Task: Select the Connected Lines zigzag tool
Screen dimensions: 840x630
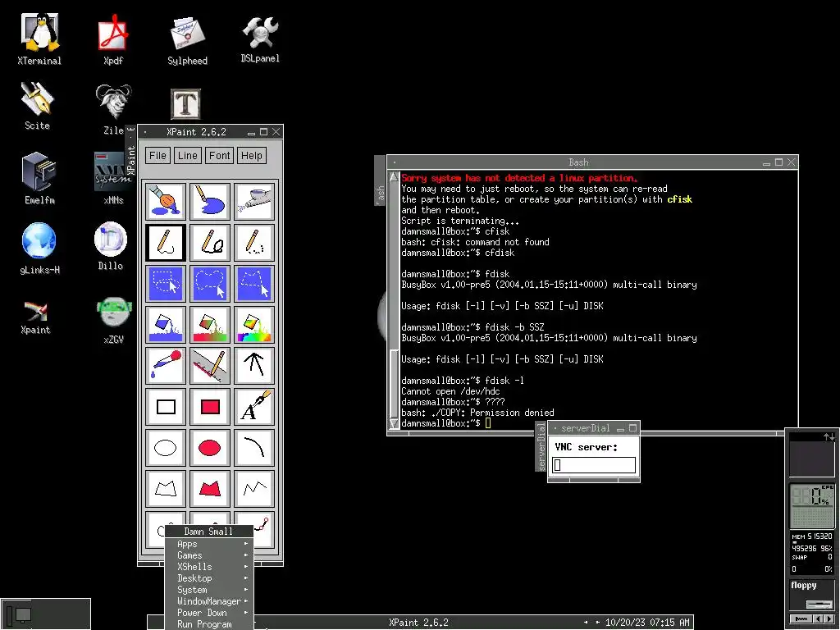Action: click(x=254, y=489)
